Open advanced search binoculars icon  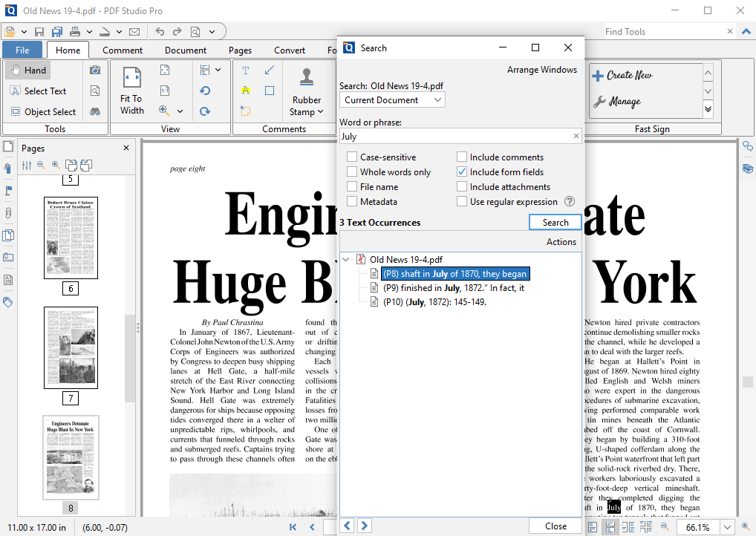(95, 111)
